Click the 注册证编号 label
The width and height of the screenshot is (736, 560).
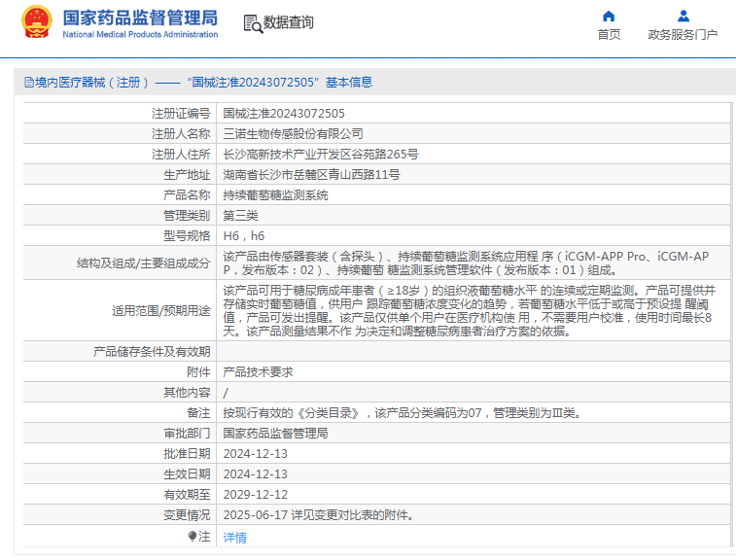point(181,114)
